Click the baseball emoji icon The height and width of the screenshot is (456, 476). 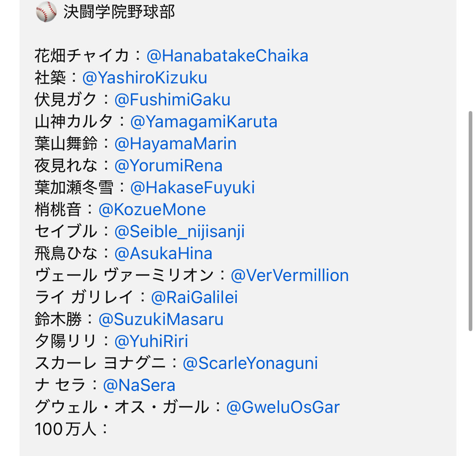[x=46, y=12]
